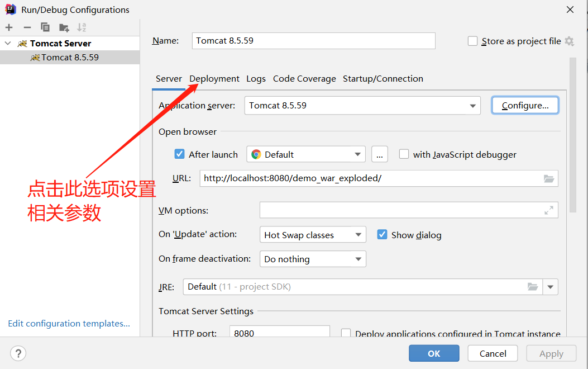Open the On frame deactivation dropdown
This screenshot has height=369, width=588.
coord(358,259)
